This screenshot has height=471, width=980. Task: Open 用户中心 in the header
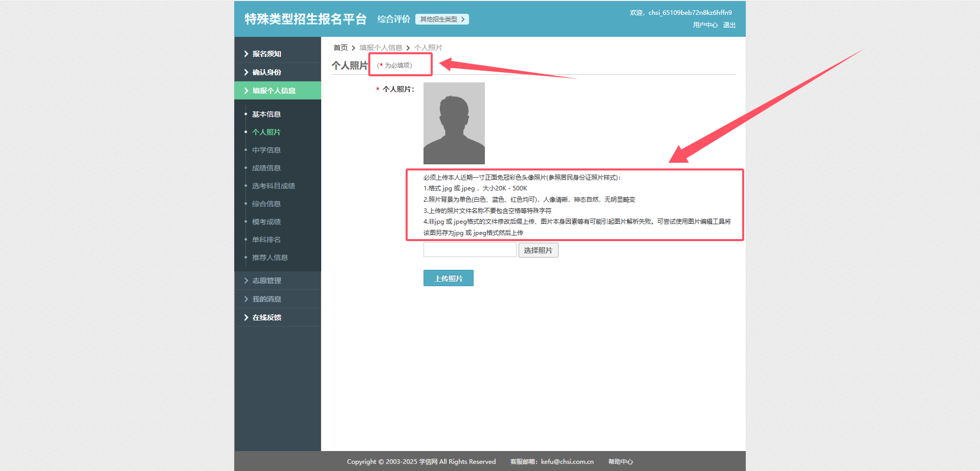(x=705, y=25)
